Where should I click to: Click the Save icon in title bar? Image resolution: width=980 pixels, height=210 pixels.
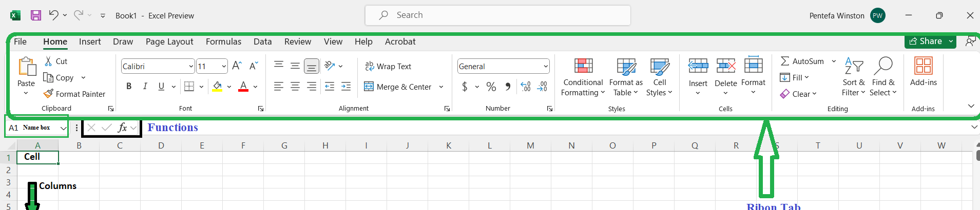(x=36, y=15)
